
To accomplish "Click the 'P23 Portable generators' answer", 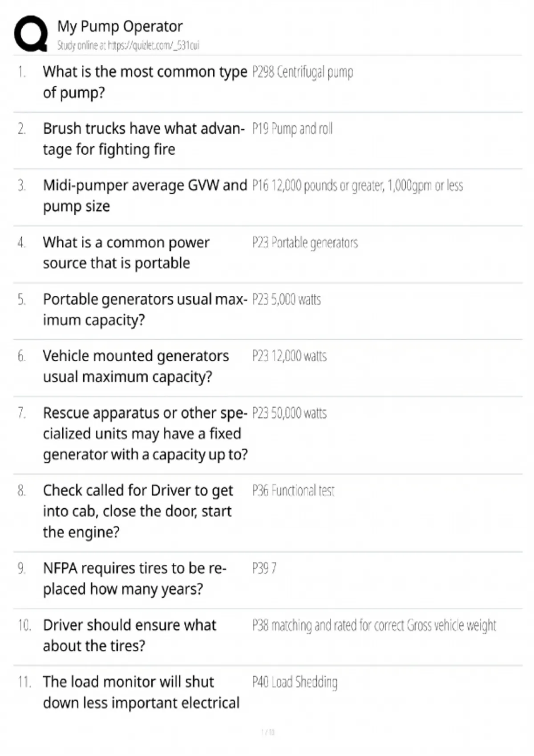I will 305,243.
